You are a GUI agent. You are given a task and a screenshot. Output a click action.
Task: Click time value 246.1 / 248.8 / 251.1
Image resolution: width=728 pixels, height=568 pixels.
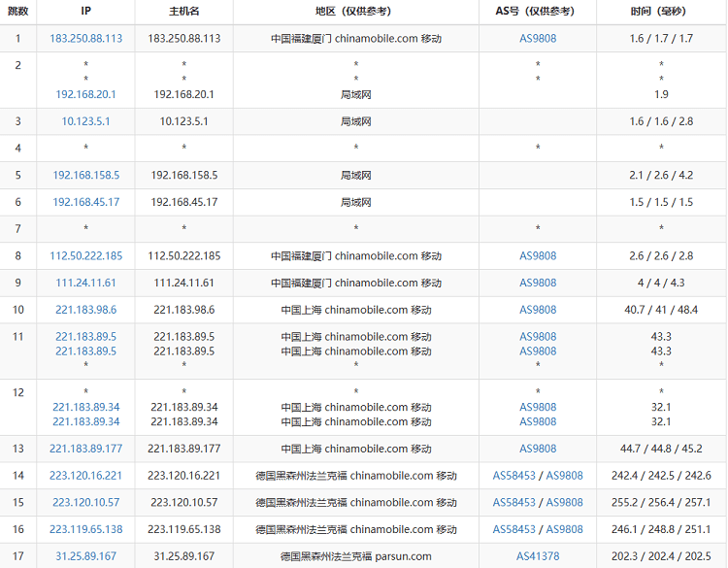[x=661, y=529]
